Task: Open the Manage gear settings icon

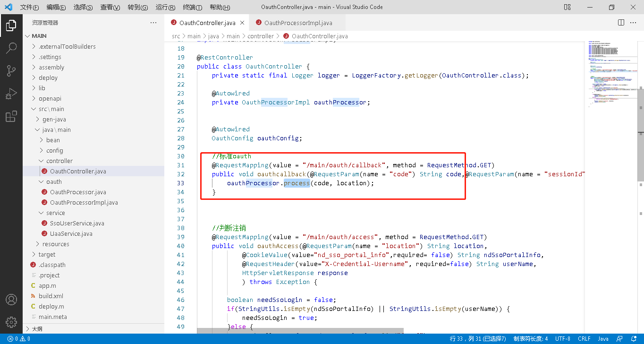Action: [x=11, y=322]
